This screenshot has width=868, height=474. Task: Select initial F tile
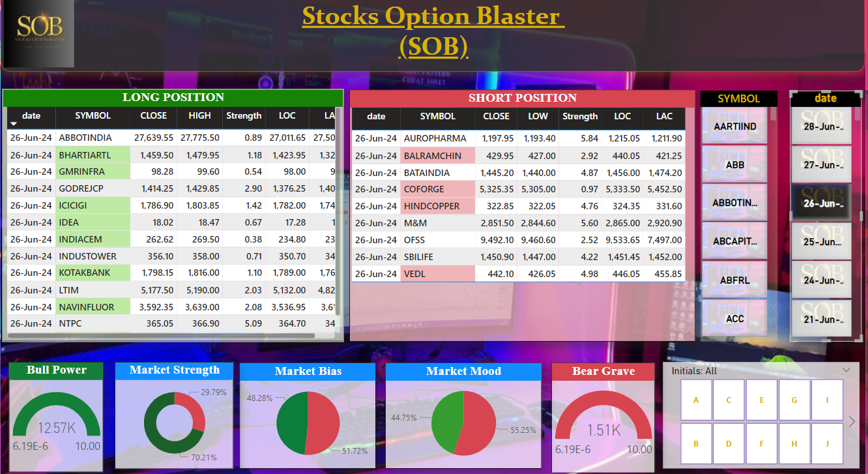(762, 443)
